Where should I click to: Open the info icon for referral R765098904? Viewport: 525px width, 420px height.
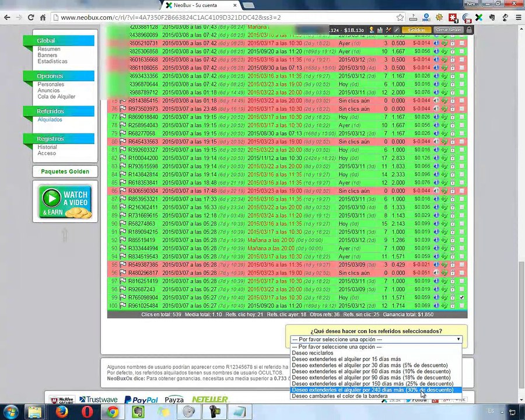click(x=436, y=297)
